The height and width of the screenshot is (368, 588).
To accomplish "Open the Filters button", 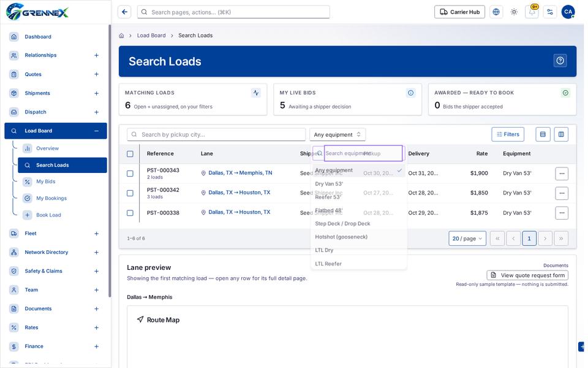I will pyautogui.click(x=508, y=134).
